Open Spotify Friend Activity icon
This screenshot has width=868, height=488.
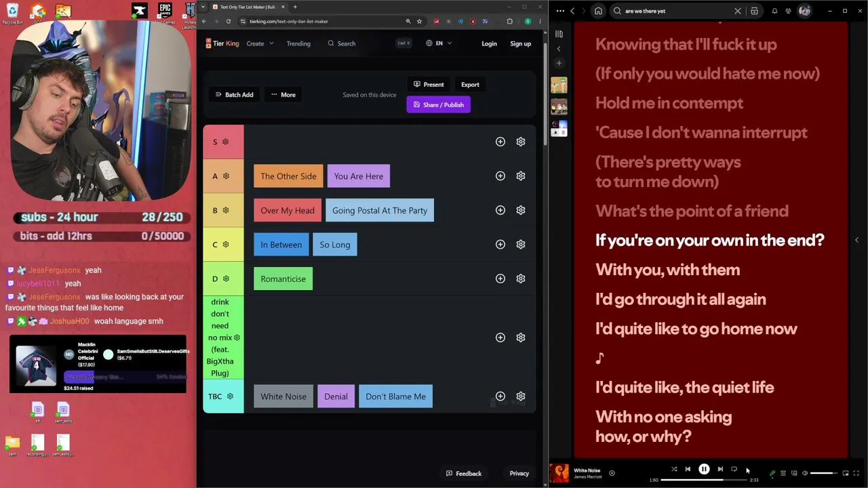pyautogui.click(x=789, y=11)
